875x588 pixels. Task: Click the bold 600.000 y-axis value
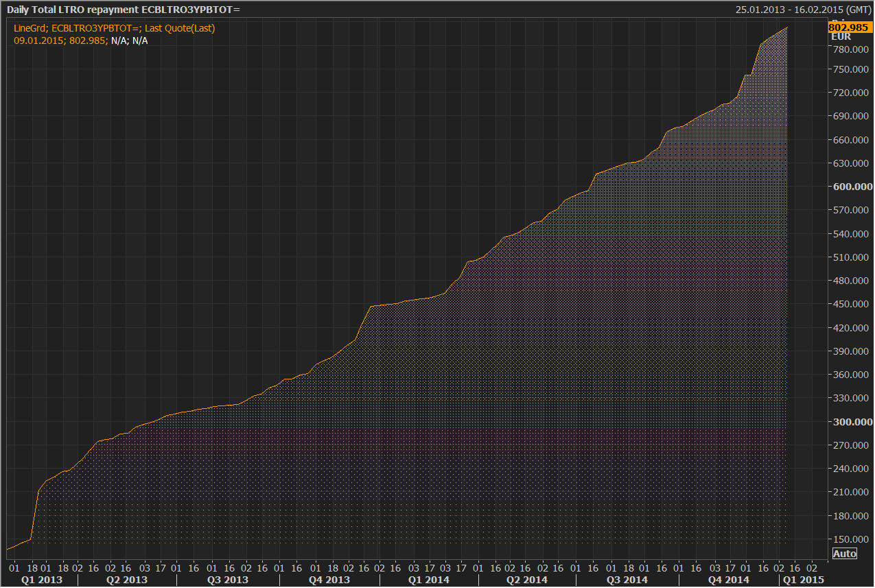pos(852,187)
